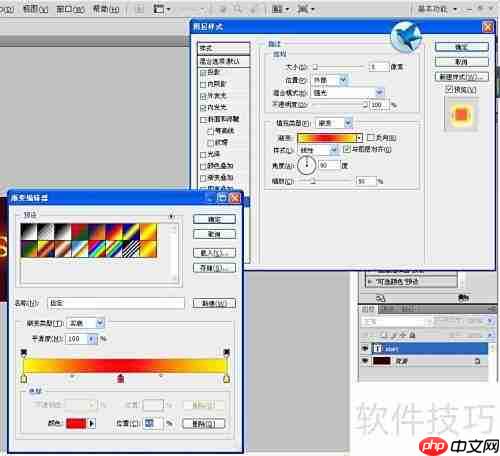This screenshot has height=456, width=500.
Task: Click the text layer T icon in Layers
Action: click(378, 349)
